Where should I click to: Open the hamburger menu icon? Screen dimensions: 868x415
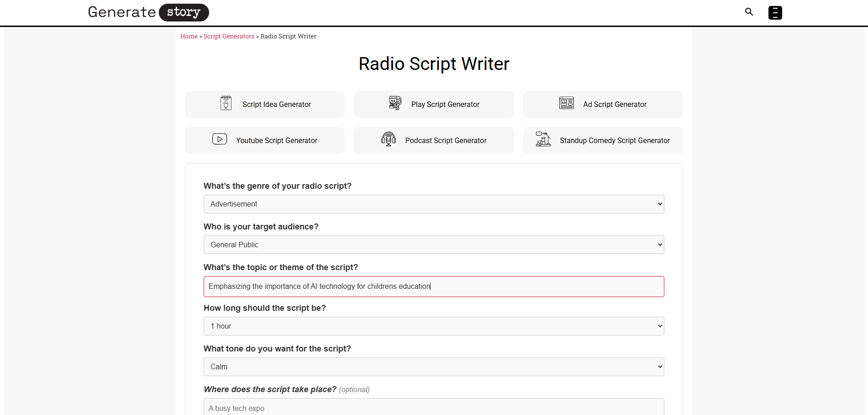[775, 12]
